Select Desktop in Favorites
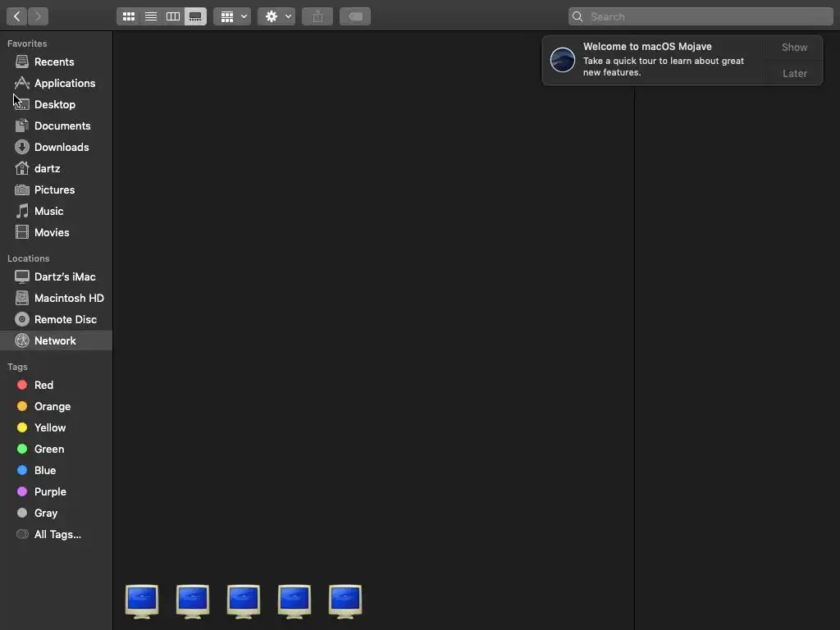Image resolution: width=840 pixels, height=630 pixels. pos(57,104)
